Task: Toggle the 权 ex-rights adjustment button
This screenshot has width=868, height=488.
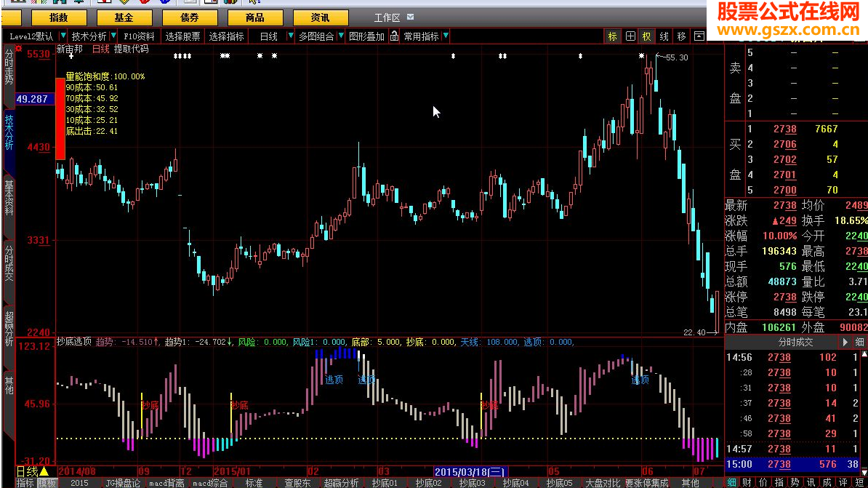Action: [x=646, y=36]
